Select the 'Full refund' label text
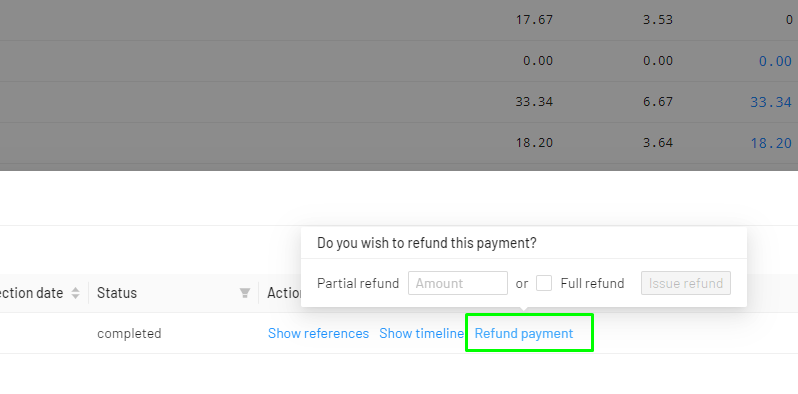 (x=592, y=284)
